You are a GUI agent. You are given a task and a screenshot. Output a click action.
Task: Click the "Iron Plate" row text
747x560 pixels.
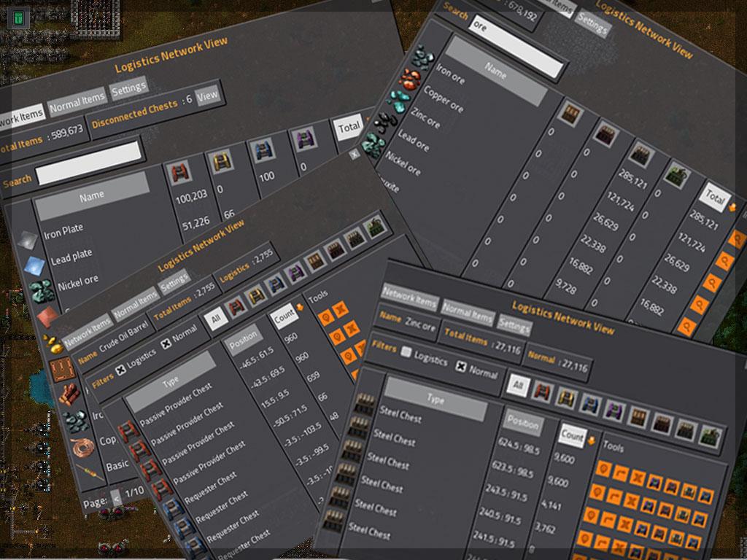[63, 231]
